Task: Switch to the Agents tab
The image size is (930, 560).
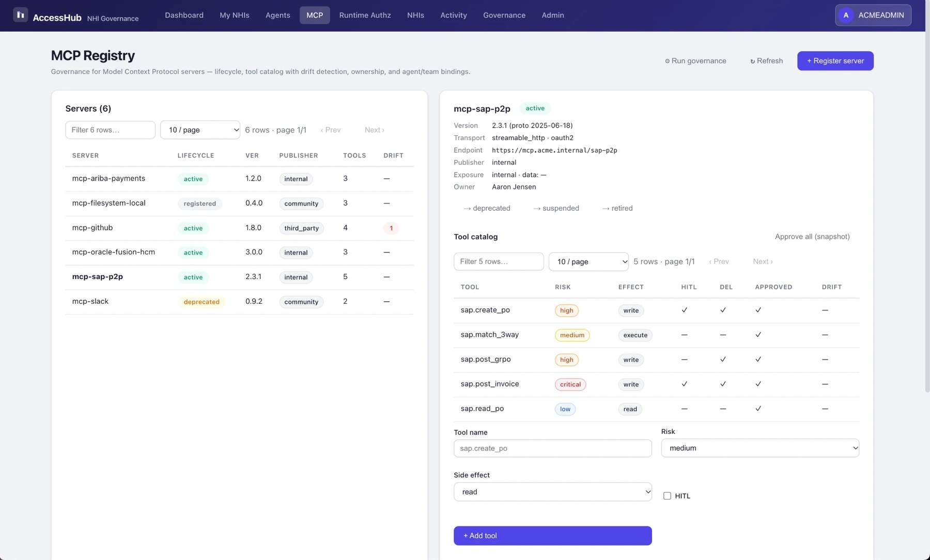Action: [x=277, y=15]
